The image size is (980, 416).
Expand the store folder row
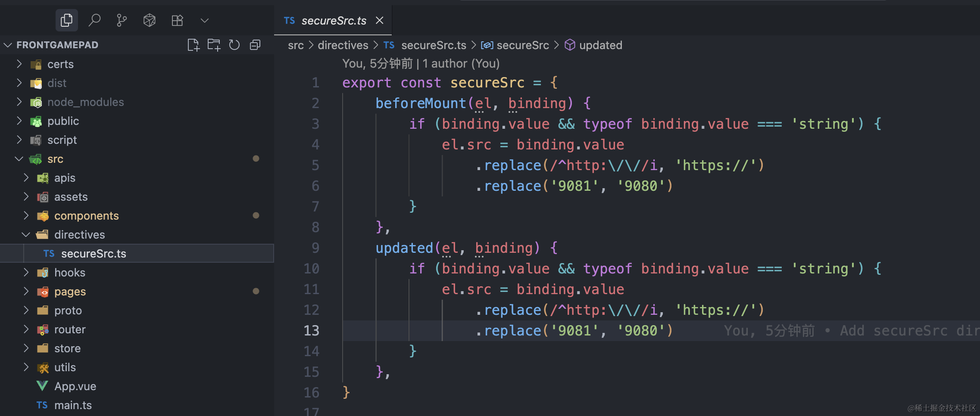tap(137, 348)
